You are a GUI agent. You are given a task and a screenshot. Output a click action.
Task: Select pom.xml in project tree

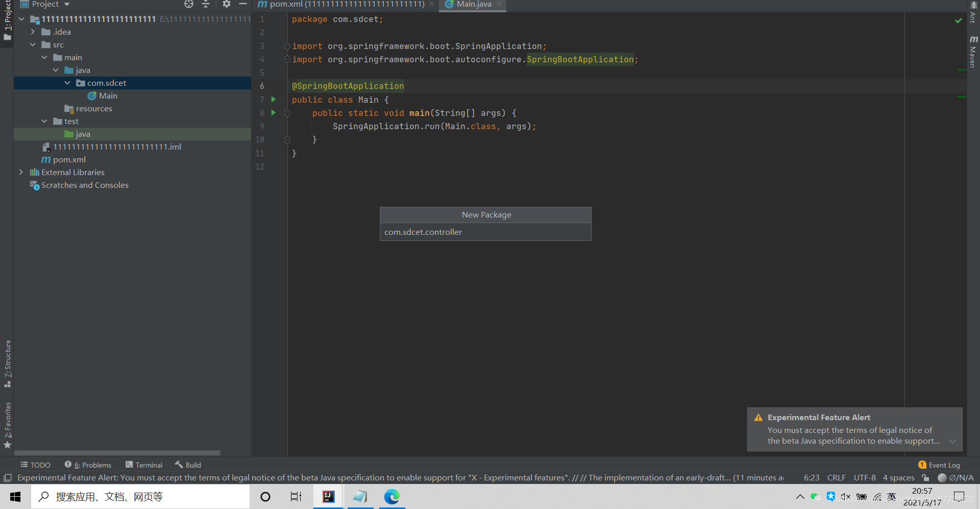click(x=63, y=159)
